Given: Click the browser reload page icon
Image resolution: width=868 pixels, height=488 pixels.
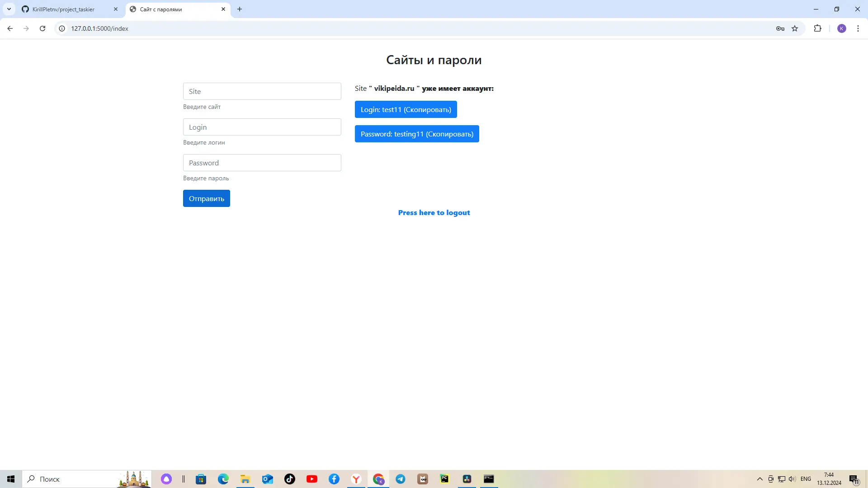Looking at the screenshot, I should (42, 28).
